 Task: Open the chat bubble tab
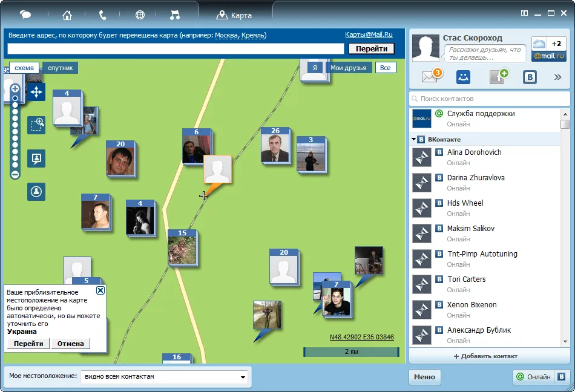(25, 15)
